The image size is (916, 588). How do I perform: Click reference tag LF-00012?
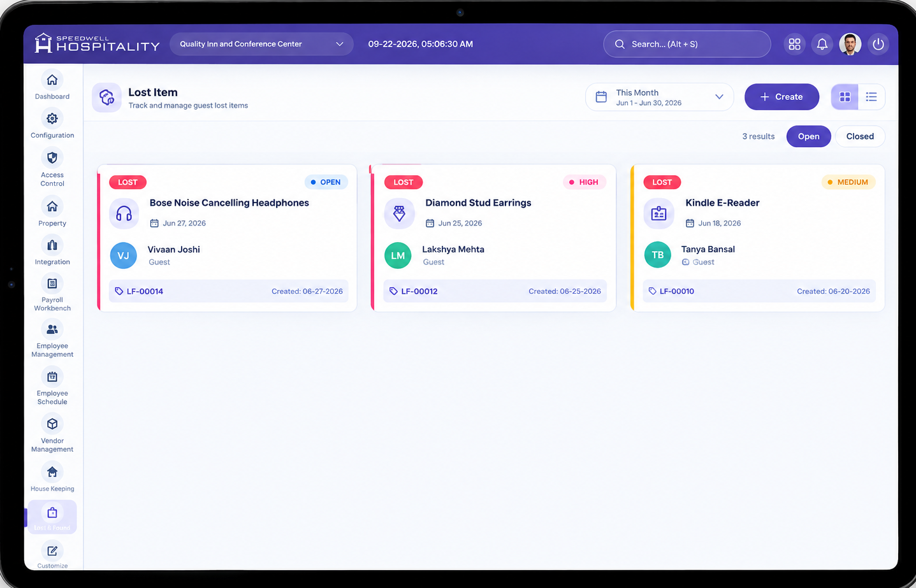pos(414,291)
